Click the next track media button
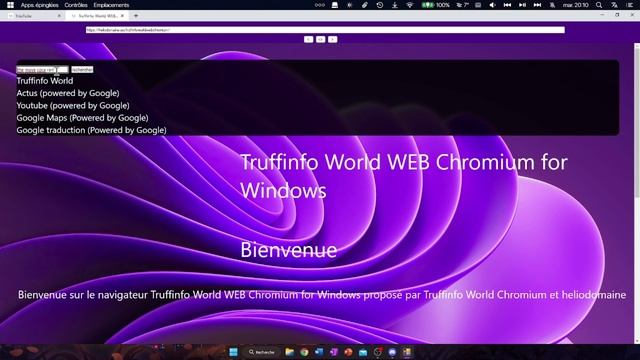This screenshot has height=360, width=640. click(538, 5)
